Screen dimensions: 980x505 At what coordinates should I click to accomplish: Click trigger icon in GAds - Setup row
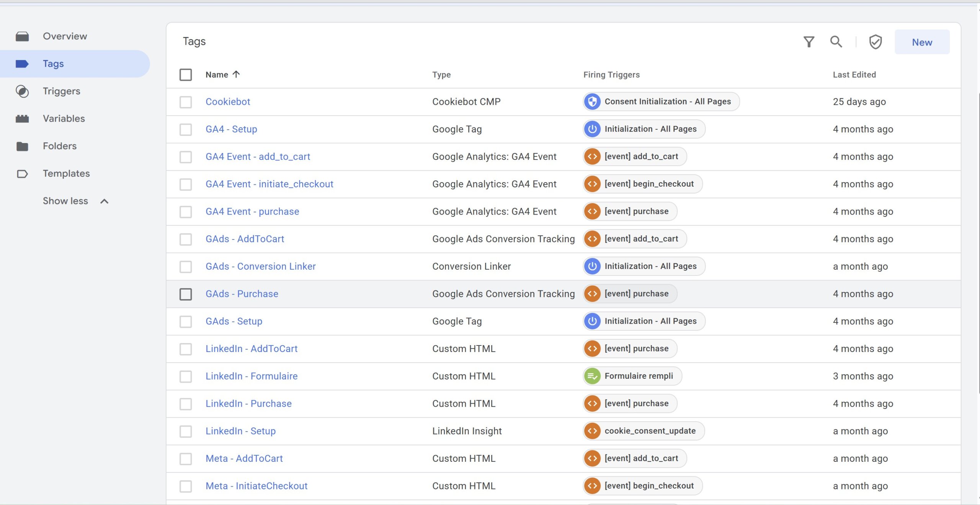click(x=592, y=321)
